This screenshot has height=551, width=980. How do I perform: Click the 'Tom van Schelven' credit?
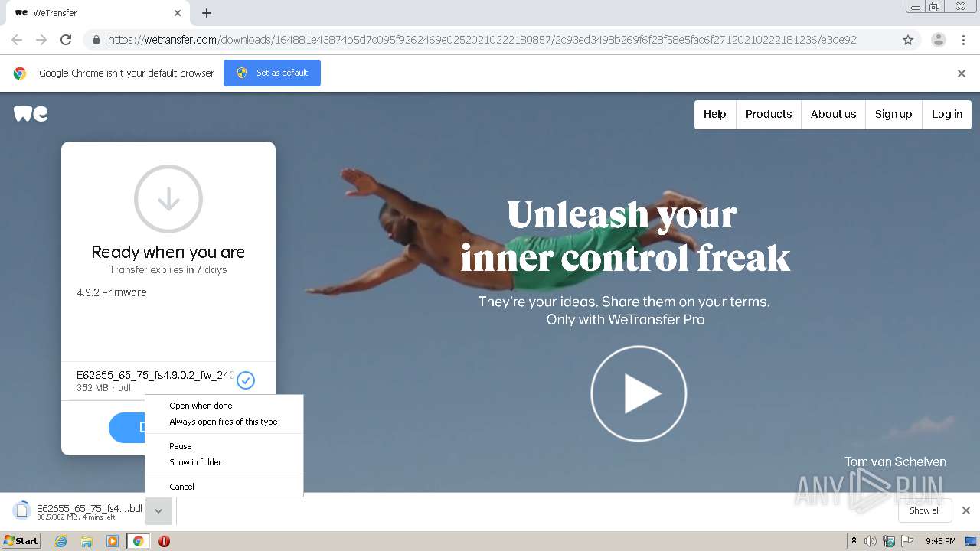pyautogui.click(x=895, y=461)
